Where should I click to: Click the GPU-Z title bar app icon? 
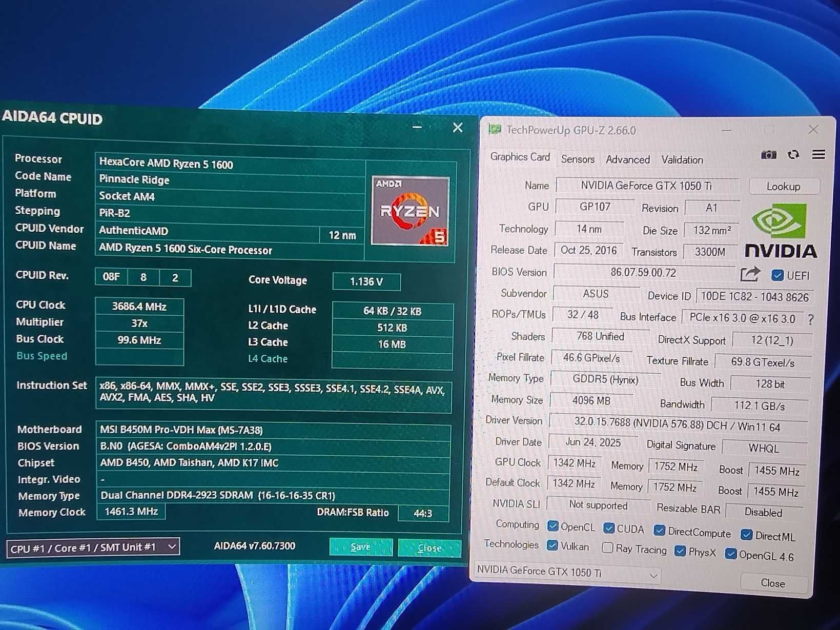click(495, 129)
